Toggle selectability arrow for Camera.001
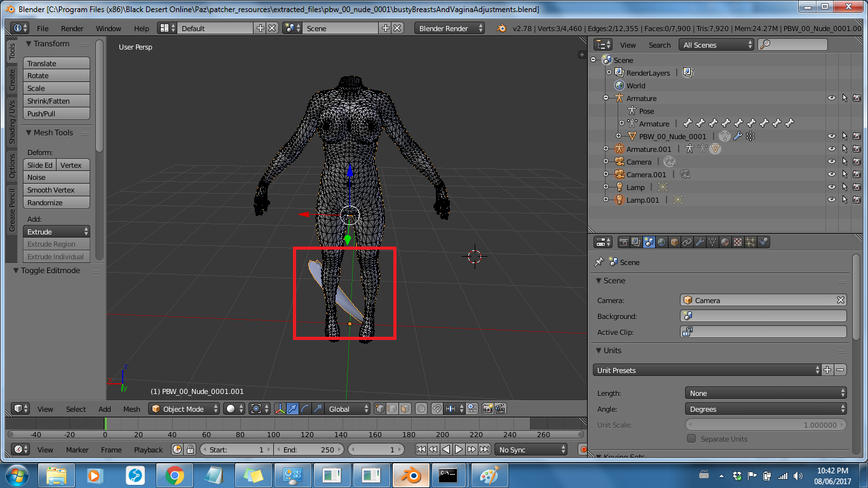 844,175
